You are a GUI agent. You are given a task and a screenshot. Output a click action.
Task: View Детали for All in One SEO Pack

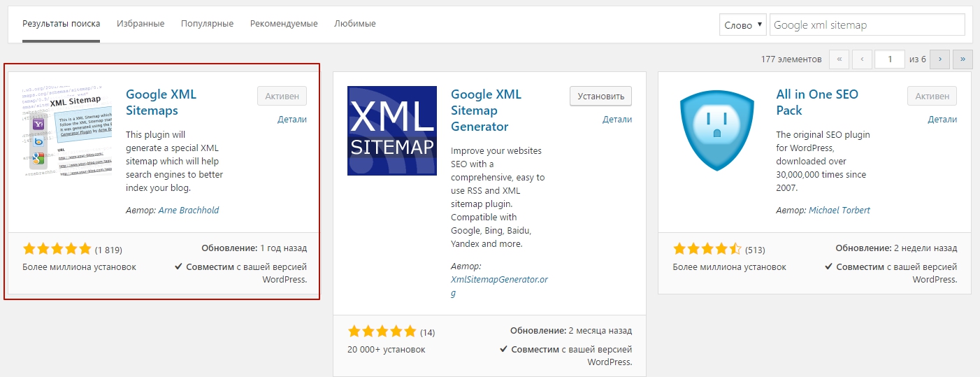[942, 119]
